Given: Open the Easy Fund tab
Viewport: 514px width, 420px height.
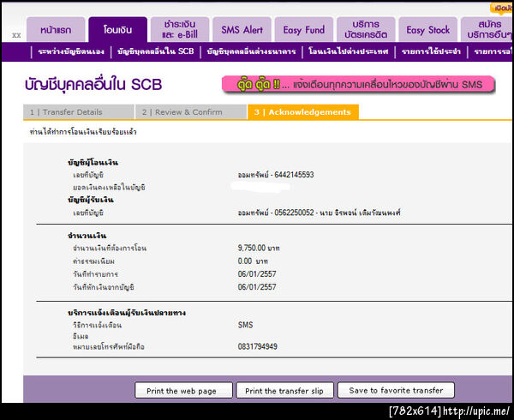Looking at the screenshot, I should click(304, 29).
